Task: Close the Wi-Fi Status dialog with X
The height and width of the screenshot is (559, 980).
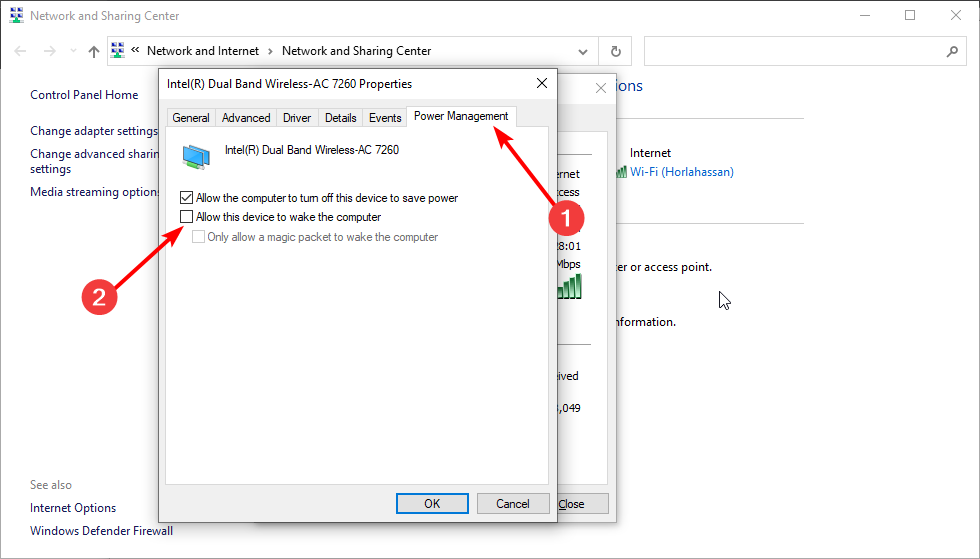Action: pyautogui.click(x=601, y=88)
